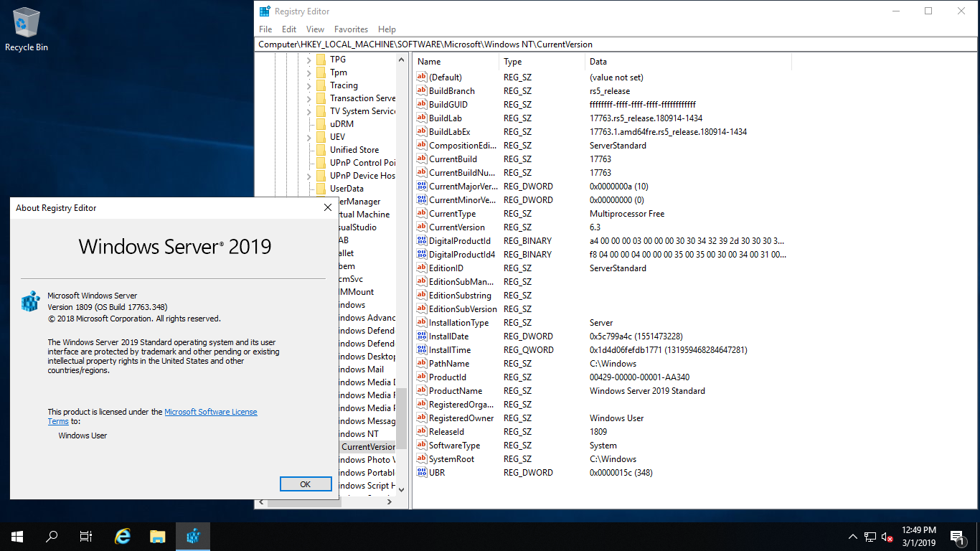Select the CurrentType string icon
Viewport: 980px width, 551px height.
(422, 214)
